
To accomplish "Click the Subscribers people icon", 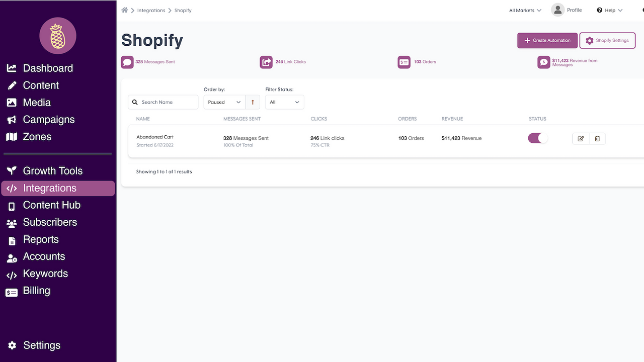I will (x=11, y=222).
